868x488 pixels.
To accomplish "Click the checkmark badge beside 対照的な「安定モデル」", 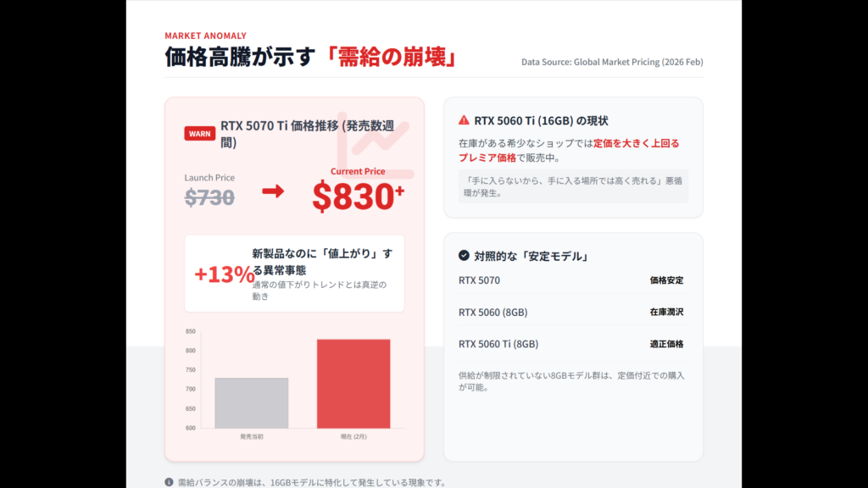I will click(464, 256).
